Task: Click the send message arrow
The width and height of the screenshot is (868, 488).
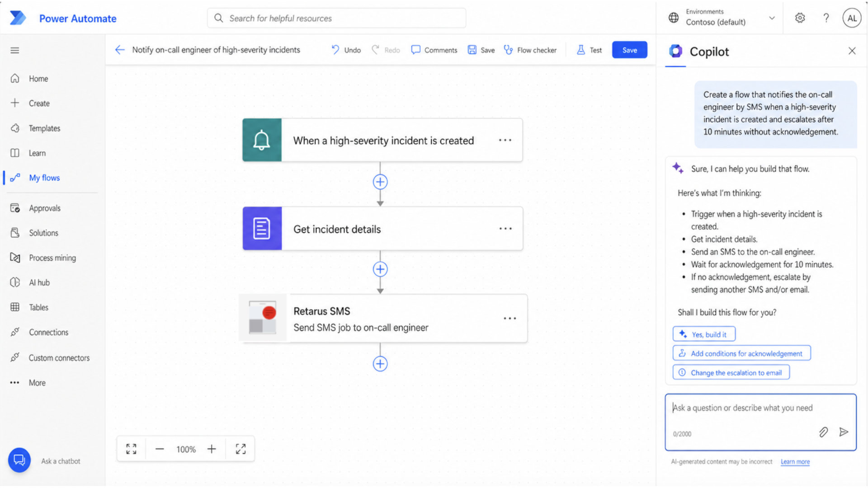Action: pos(844,432)
